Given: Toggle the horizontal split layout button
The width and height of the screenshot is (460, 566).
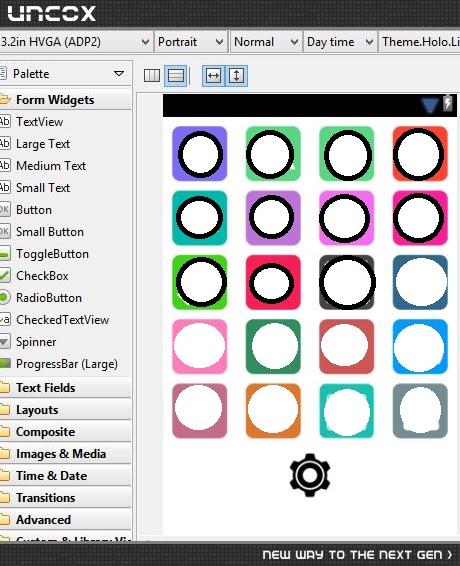Looking at the screenshot, I should pyautogui.click(x=176, y=76).
